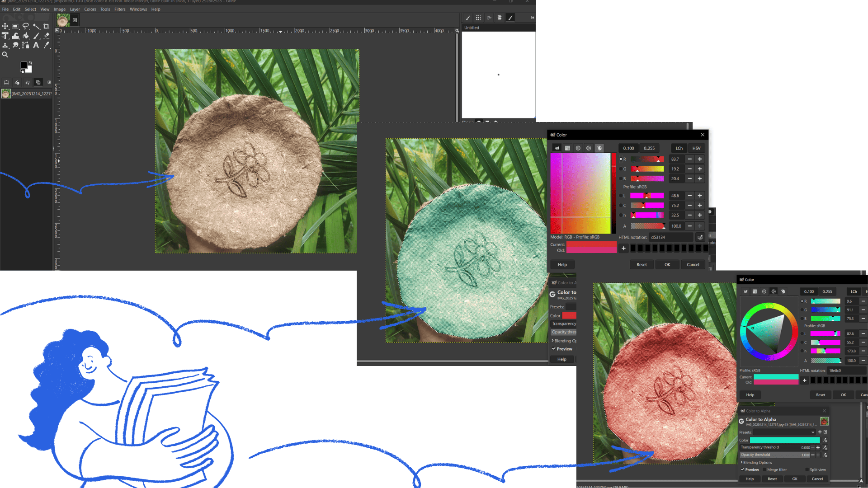This screenshot has width=868, height=488.
Task: Toggle Preview checkbox in Color to Alpha
Action: coord(743,470)
